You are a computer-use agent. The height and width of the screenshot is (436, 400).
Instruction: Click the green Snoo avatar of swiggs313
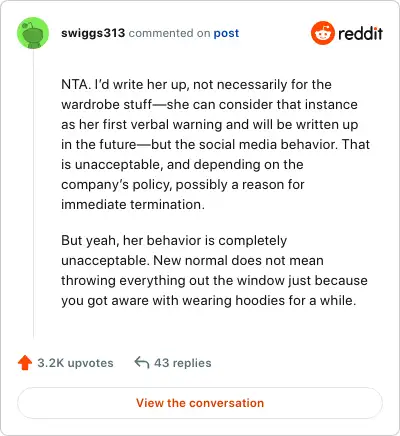(33, 33)
